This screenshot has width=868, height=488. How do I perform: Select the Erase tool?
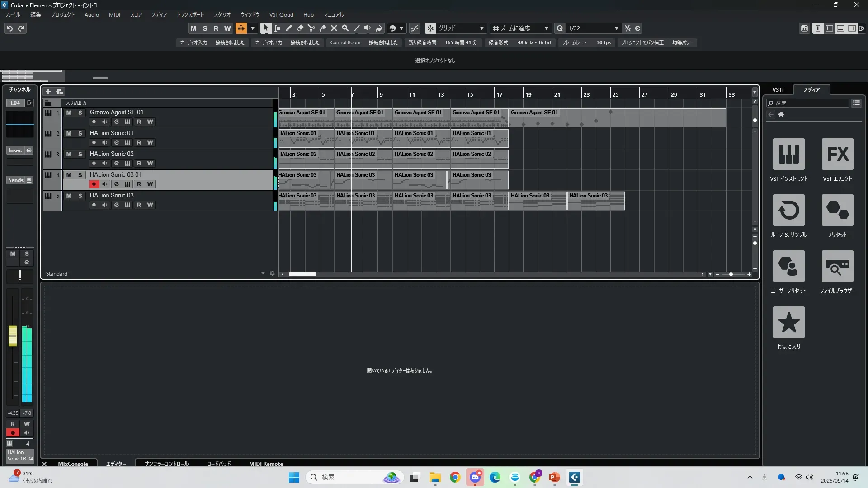[300, 28]
